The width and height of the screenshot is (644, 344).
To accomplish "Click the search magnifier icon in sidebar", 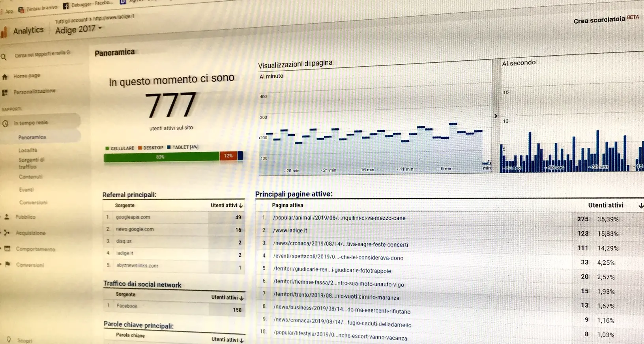I will click(4, 57).
